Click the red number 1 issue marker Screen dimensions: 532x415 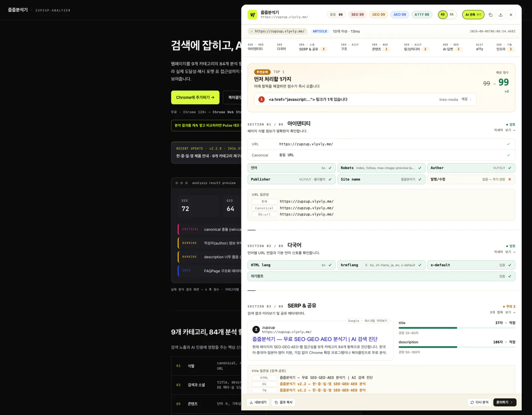coord(262,99)
